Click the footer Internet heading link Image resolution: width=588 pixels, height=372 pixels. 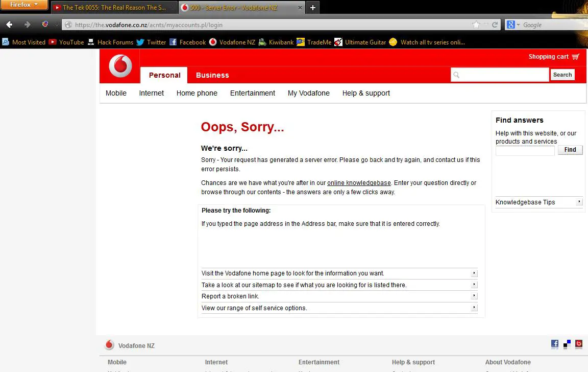point(216,362)
